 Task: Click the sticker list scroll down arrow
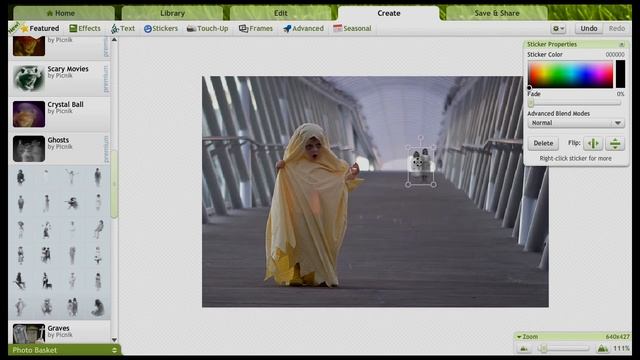click(x=114, y=340)
